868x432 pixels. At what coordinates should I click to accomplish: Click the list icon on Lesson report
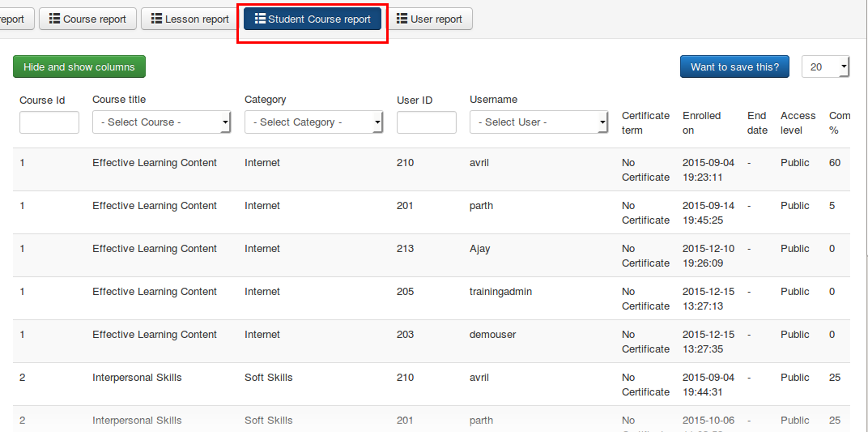pyautogui.click(x=157, y=19)
